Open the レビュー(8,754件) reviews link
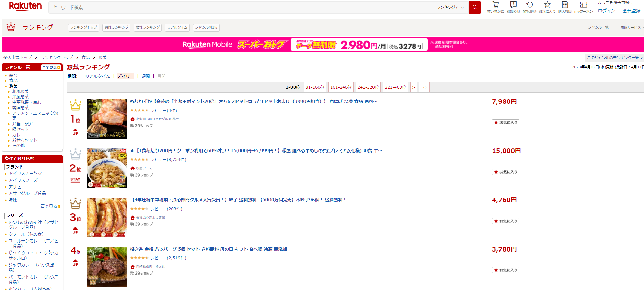The width and height of the screenshot is (644, 290). click(168, 160)
